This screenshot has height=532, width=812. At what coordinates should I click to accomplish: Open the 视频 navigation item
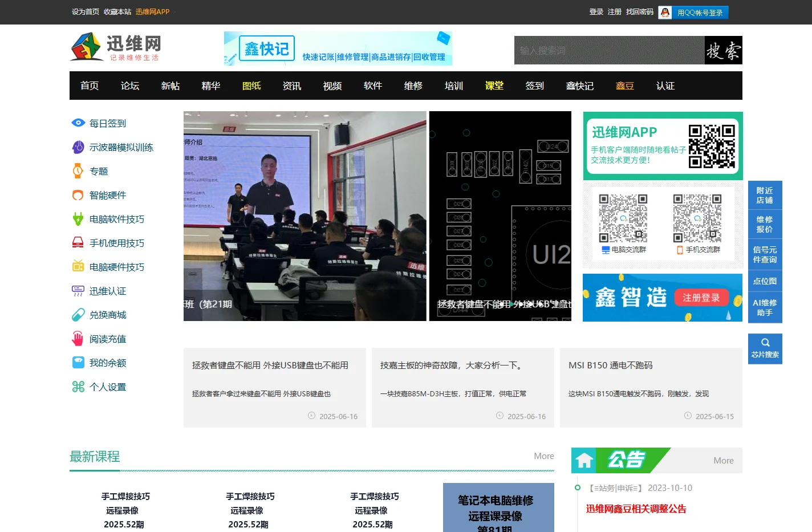pos(332,86)
